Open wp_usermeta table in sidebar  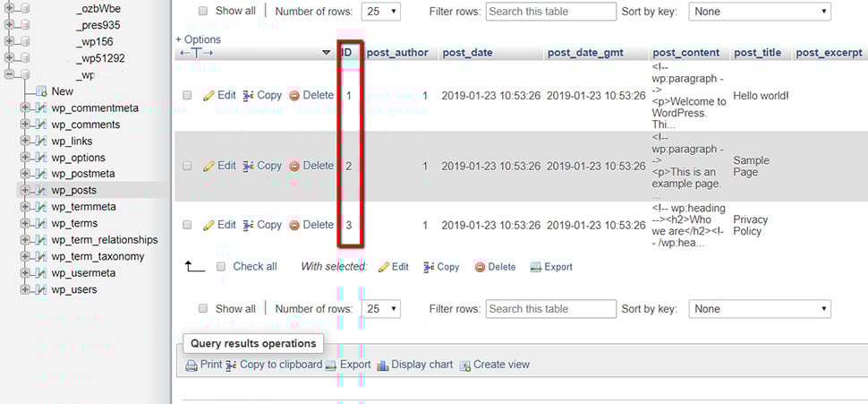tap(83, 273)
